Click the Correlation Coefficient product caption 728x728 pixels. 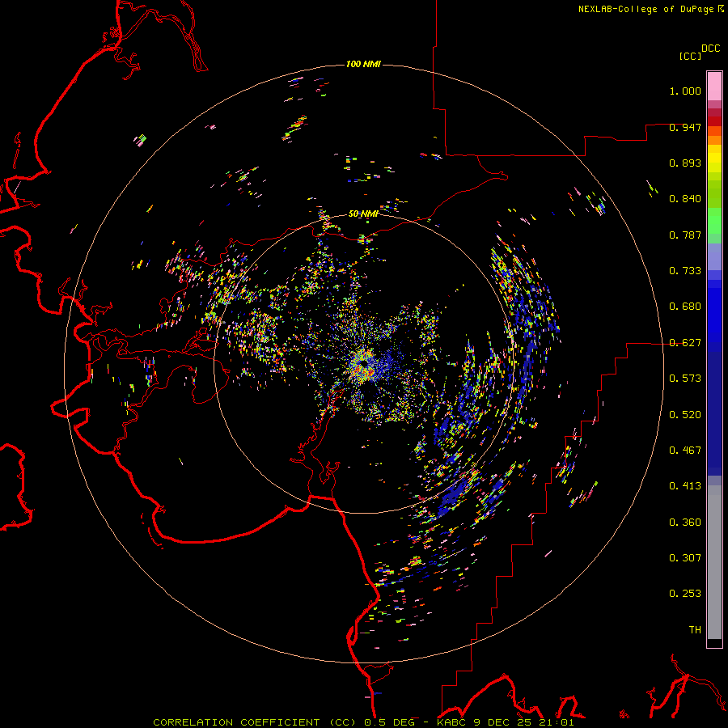(x=363, y=722)
